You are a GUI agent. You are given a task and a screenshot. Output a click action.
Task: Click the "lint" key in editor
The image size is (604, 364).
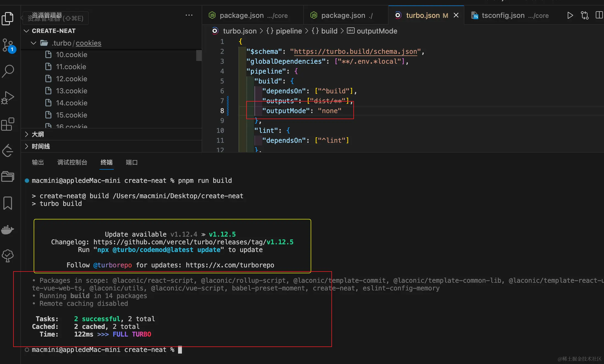(x=266, y=131)
